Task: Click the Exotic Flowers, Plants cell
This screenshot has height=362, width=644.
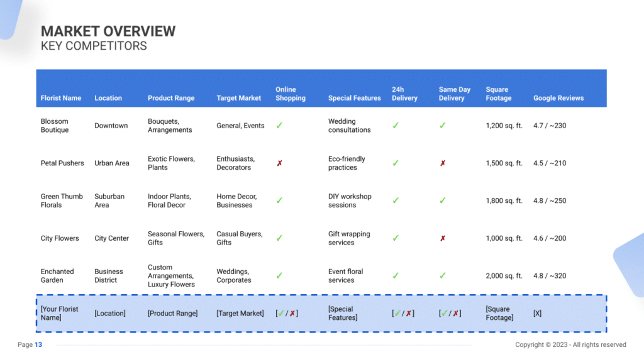Action: [171, 163]
